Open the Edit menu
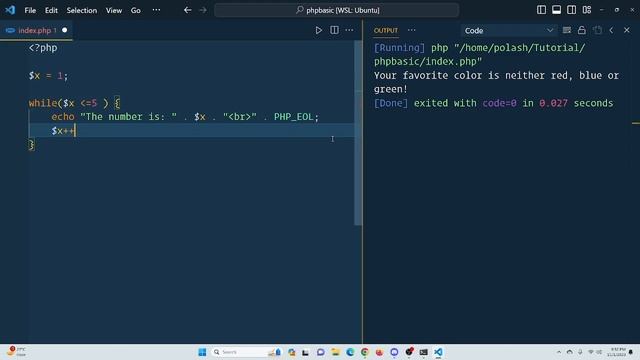 (x=51, y=10)
